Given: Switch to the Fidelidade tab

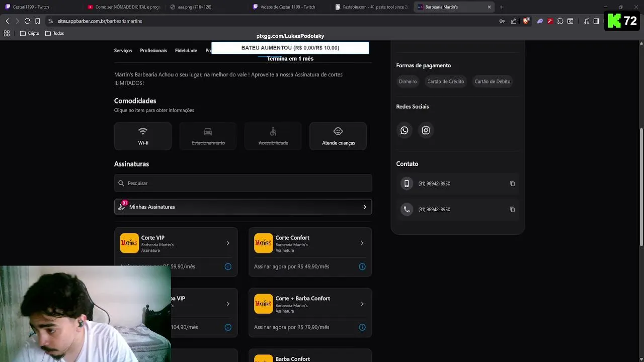Looking at the screenshot, I should [186, 51].
